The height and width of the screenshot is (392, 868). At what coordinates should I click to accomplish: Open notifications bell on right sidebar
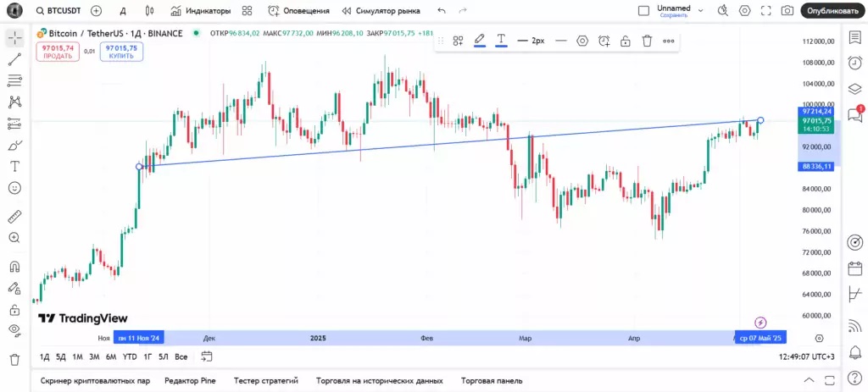854,351
